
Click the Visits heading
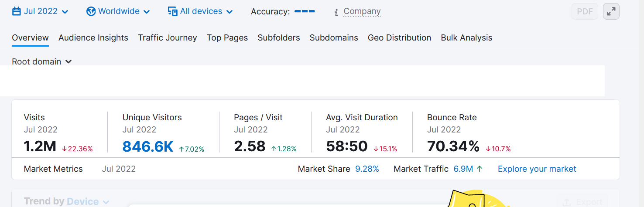tap(34, 117)
